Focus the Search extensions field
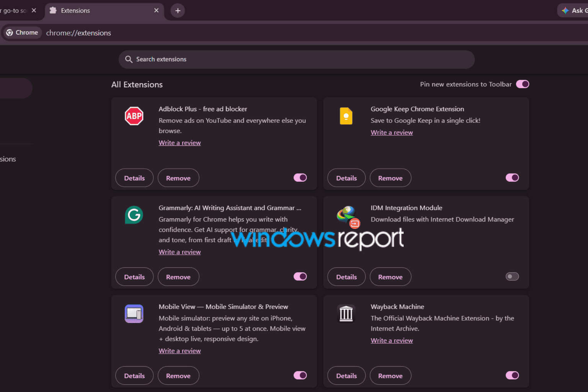 point(297,59)
